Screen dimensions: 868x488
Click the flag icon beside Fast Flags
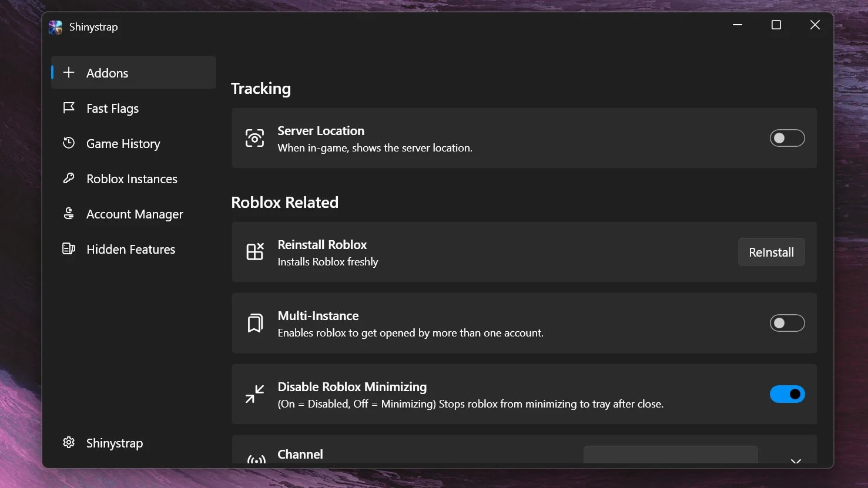point(69,107)
